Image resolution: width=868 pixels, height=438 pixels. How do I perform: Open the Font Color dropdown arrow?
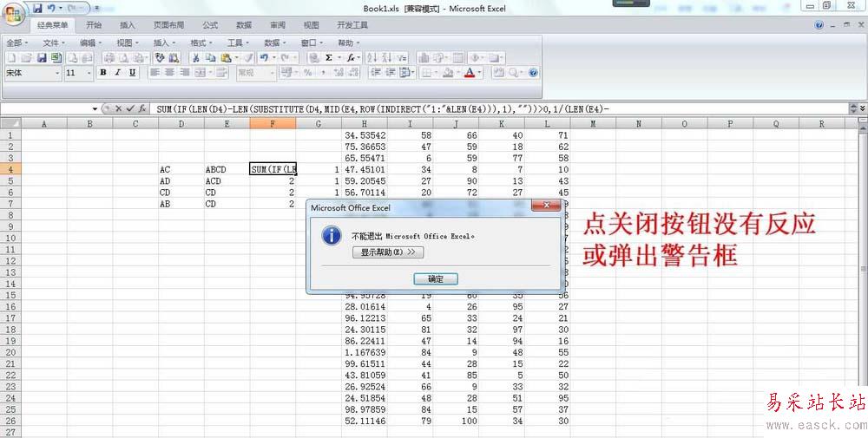tap(479, 73)
